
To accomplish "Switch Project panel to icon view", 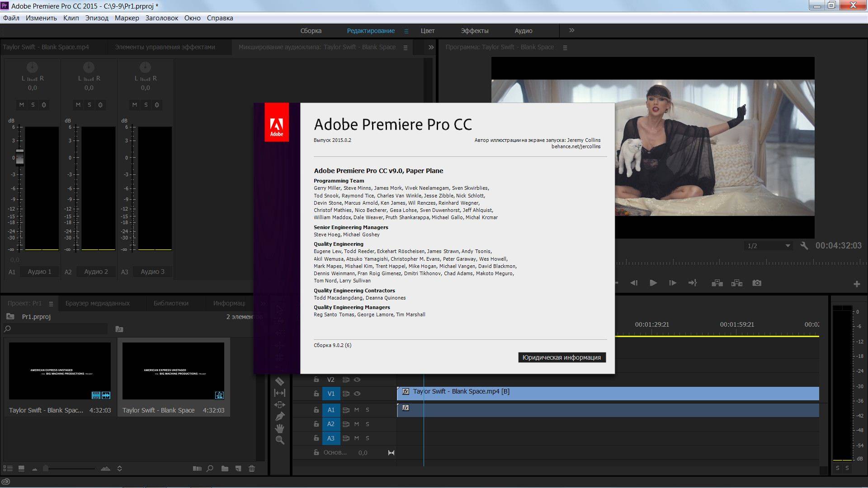I will point(21,469).
